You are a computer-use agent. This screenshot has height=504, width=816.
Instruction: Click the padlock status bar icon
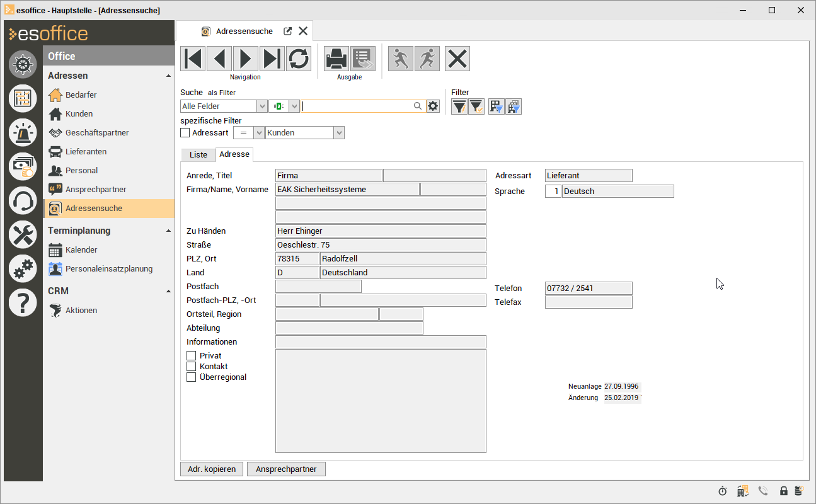click(784, 491)
